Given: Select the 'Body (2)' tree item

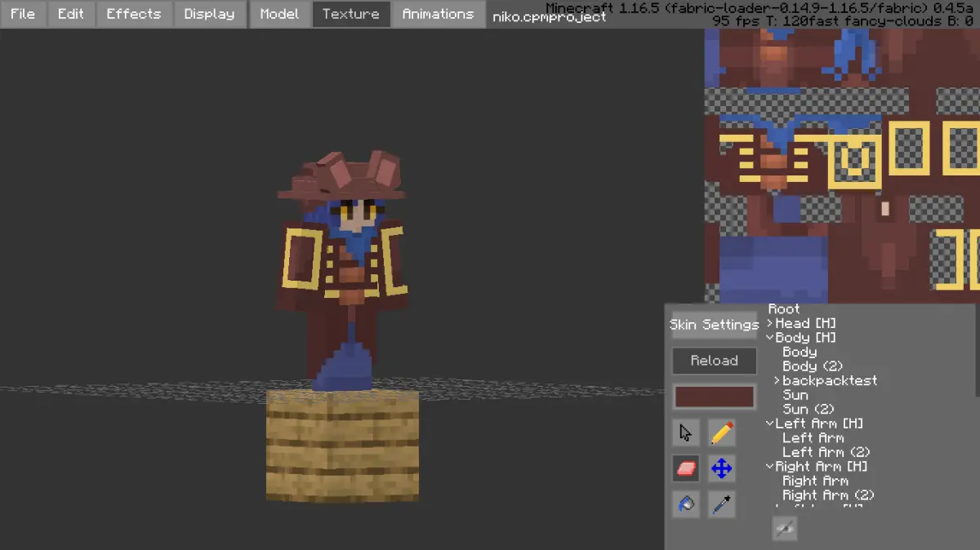Looking at the screenshot, I should [x=813, y=366].
